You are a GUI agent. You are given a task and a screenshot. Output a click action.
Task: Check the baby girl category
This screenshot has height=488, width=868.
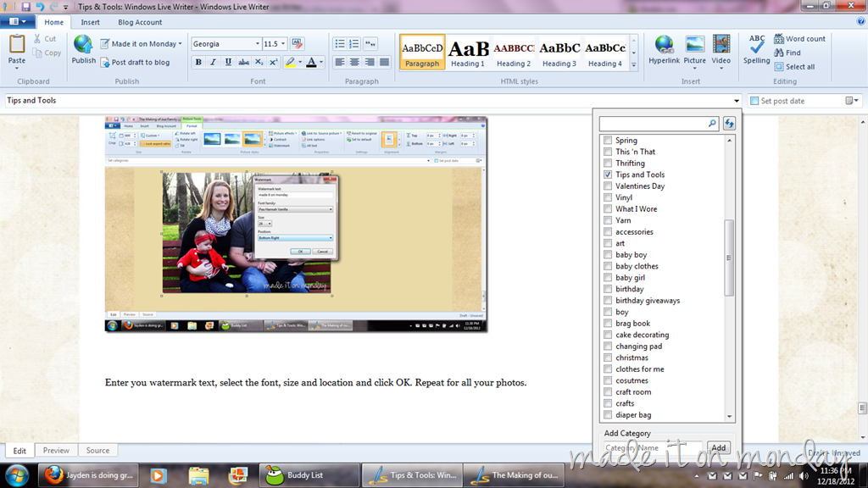coord(608,278)
